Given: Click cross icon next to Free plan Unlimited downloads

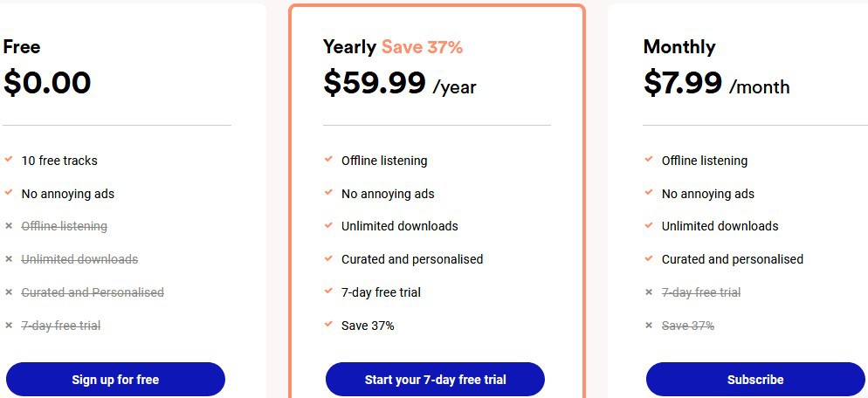Looking at the screenshot, I should 9,259.
